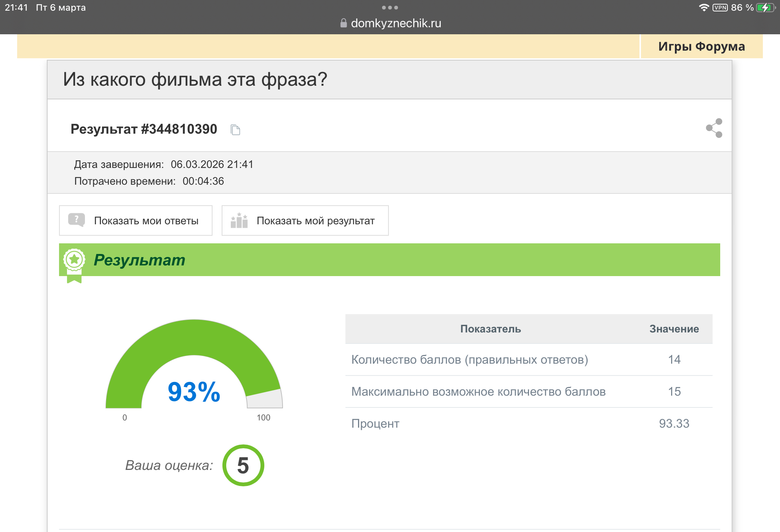This screenshot has width=780, height=532.
Task: Click the podium stars icon
Action: coord(239,220)
